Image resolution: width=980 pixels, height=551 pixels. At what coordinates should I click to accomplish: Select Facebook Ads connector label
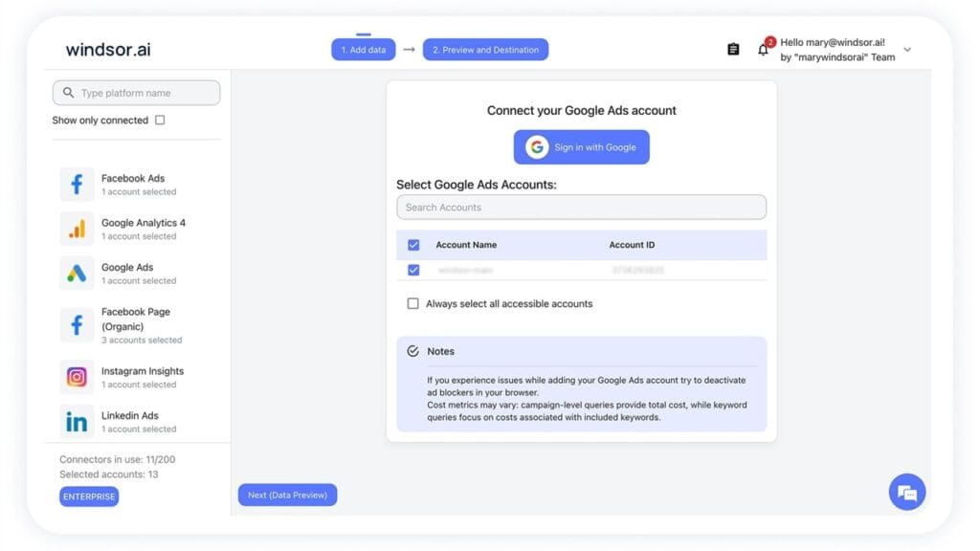pos(133,178)
